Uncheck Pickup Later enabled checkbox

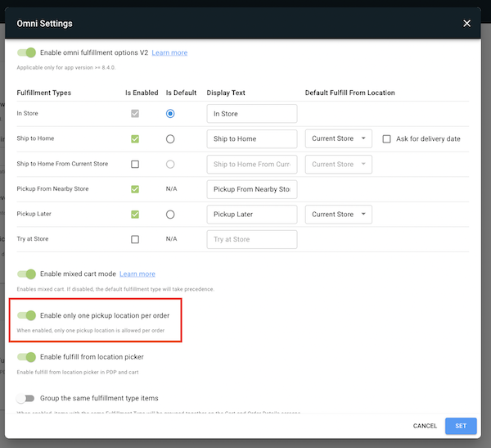(135, 215)
